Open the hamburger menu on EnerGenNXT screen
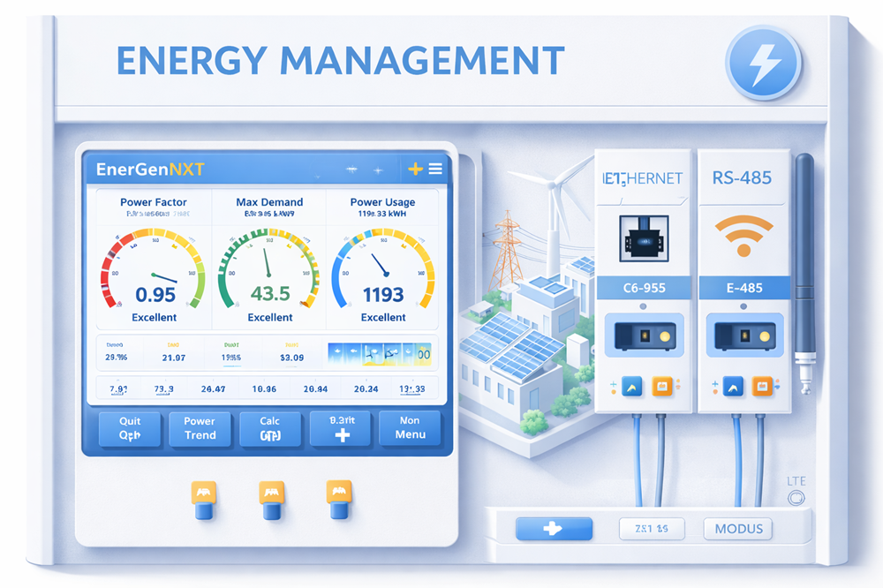The image size is (883, 588). click(x=435, y=169)
